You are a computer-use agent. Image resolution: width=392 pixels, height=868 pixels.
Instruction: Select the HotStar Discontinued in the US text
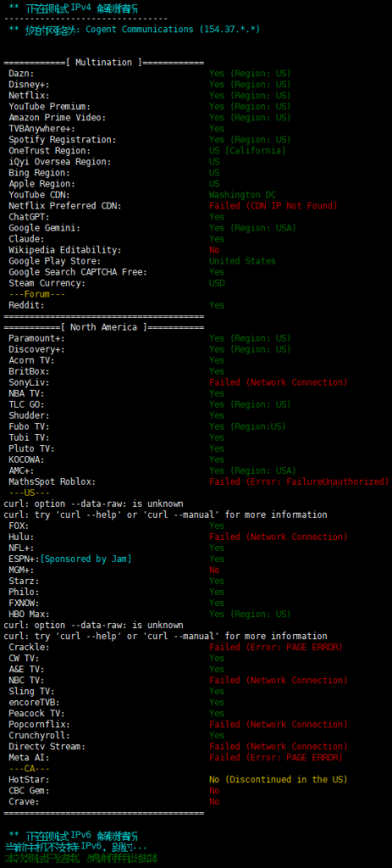[278, 780]
